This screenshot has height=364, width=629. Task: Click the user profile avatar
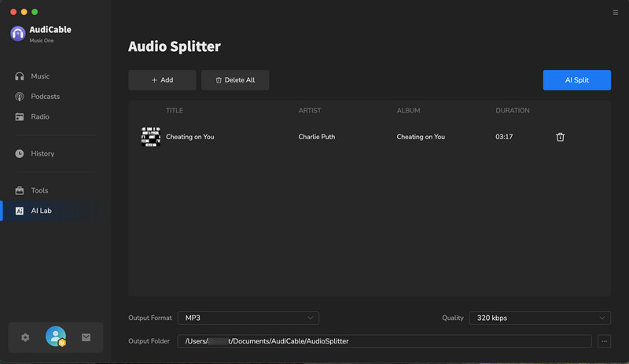[x=56, y=336]
